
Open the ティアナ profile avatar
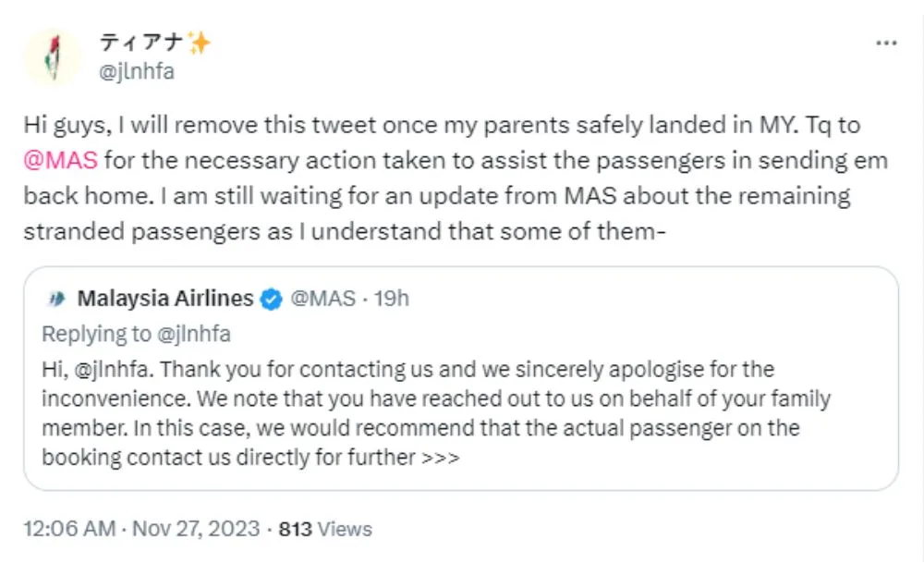(x=54, y=56)
